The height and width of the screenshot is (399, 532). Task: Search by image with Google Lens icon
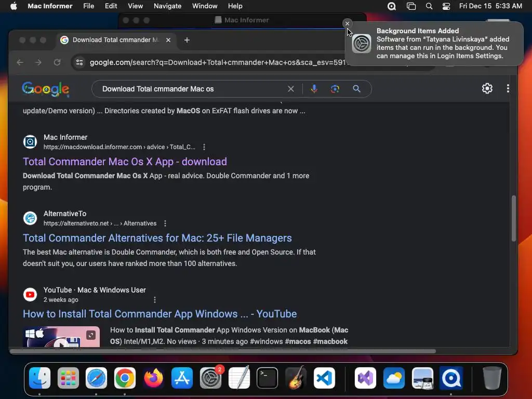click(335, 89)
